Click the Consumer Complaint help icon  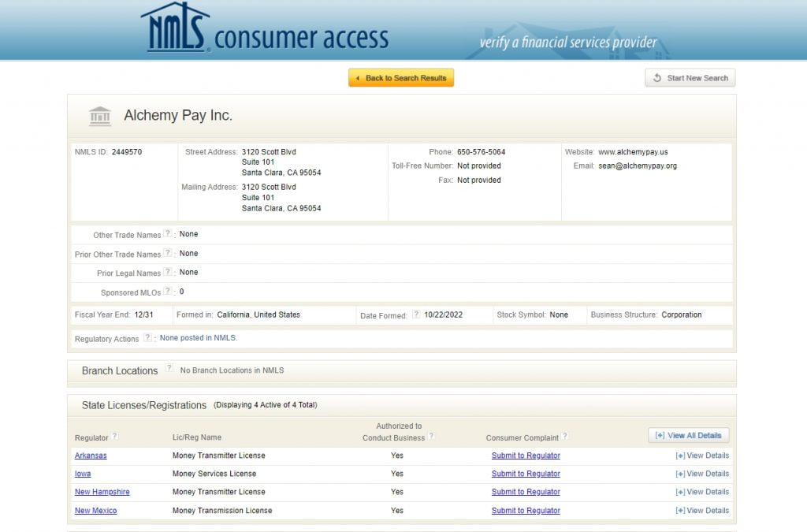[565, 437]
